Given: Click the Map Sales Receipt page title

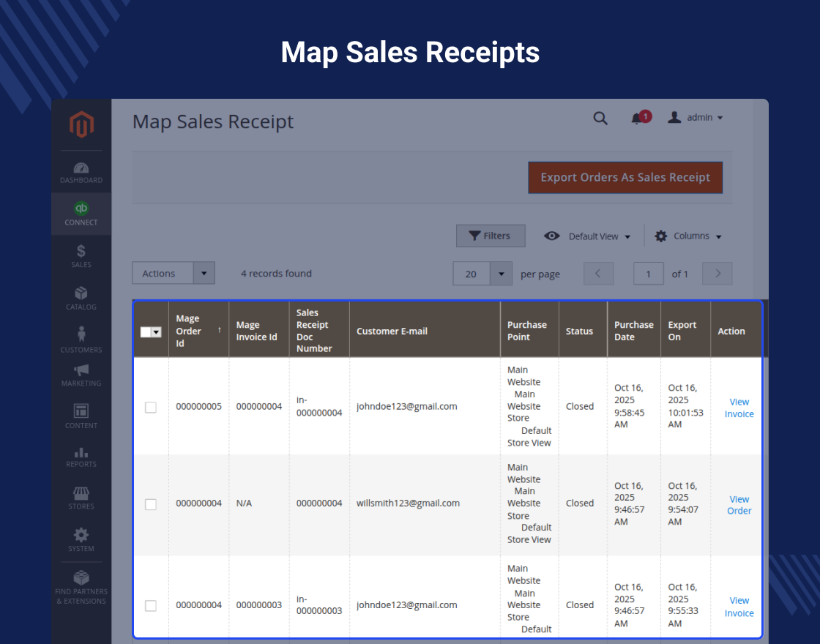Looking at the screenshot, I should click(213, 121).
